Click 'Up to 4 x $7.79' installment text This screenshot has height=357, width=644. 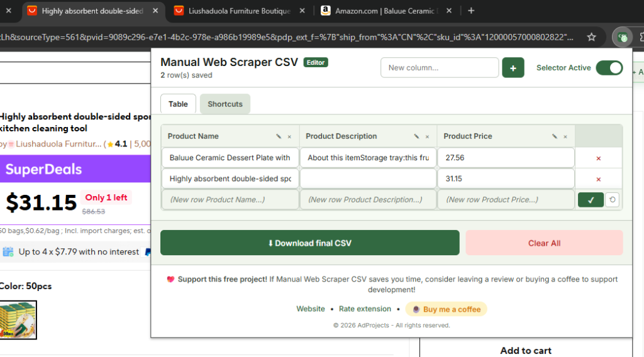tap(79, 252)
